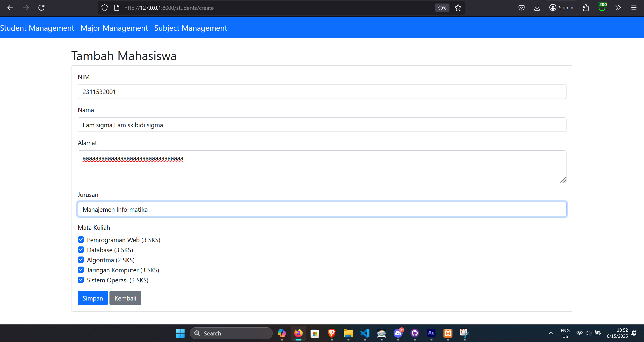Screen dimensions: 644x342
Task: Open the Jurusan dropdown
Action: 322,209
